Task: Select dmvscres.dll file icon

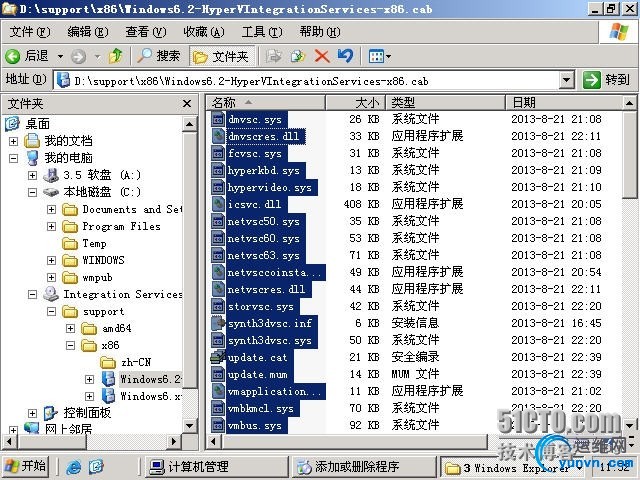Action: [x=218, y=136]
